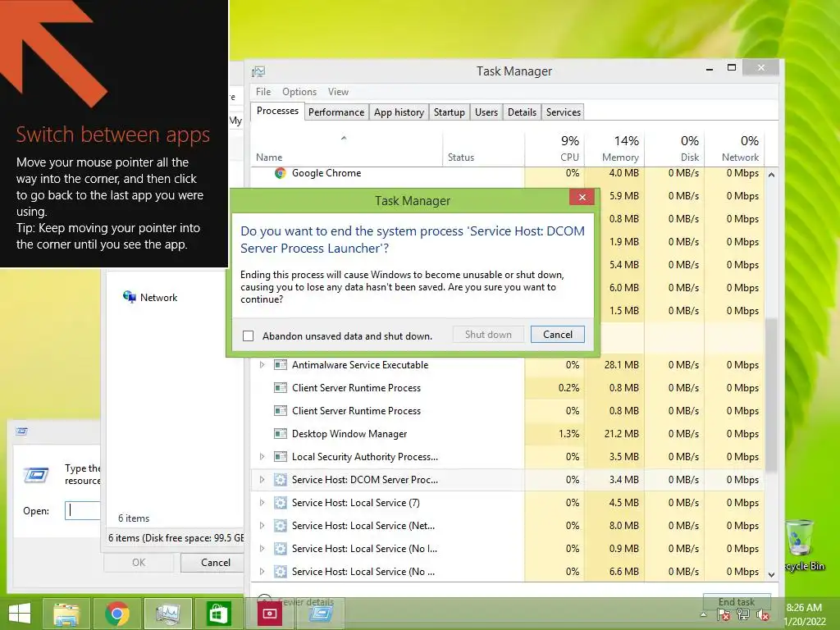Check Abandon unsaved data and shut down
Image resolution: width=840 pixels, height=630 pixels.
click(x=248, y=336)
